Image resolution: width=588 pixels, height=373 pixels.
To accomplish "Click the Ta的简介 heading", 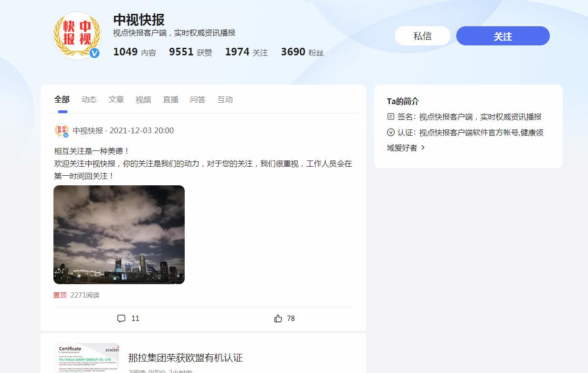I will [403, 101].
